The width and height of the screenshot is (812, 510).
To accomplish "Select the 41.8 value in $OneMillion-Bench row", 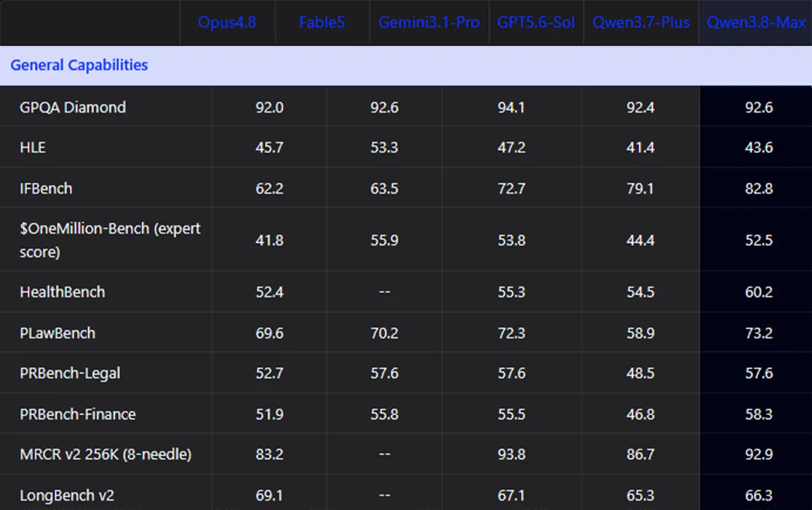I will tap(269, 240).
